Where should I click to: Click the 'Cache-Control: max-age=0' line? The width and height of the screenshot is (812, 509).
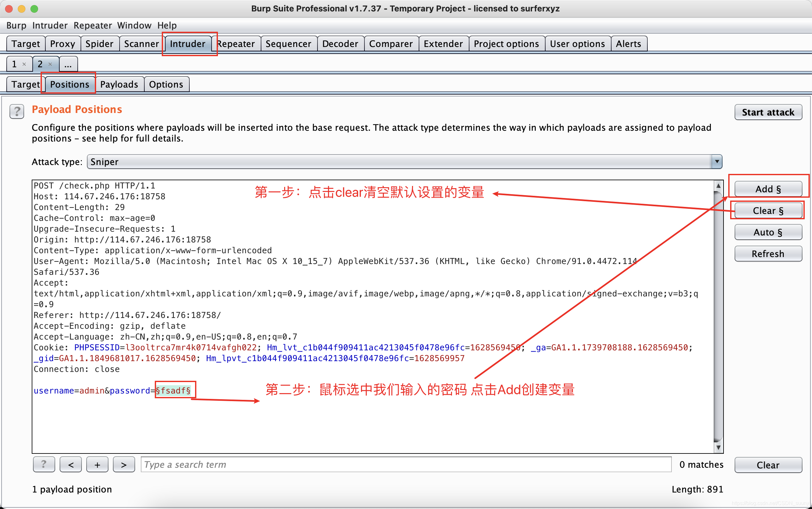pos(95,218)
